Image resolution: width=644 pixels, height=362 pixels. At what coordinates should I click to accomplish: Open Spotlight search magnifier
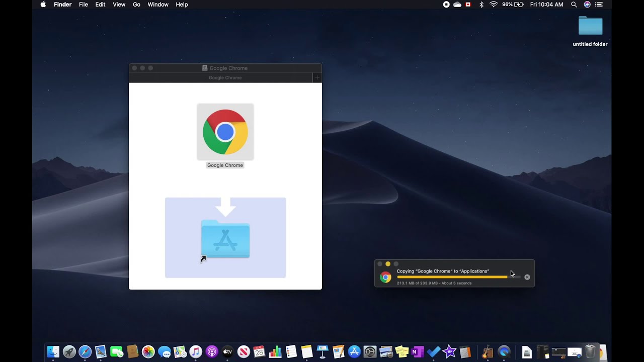click(x=574, y=5)
